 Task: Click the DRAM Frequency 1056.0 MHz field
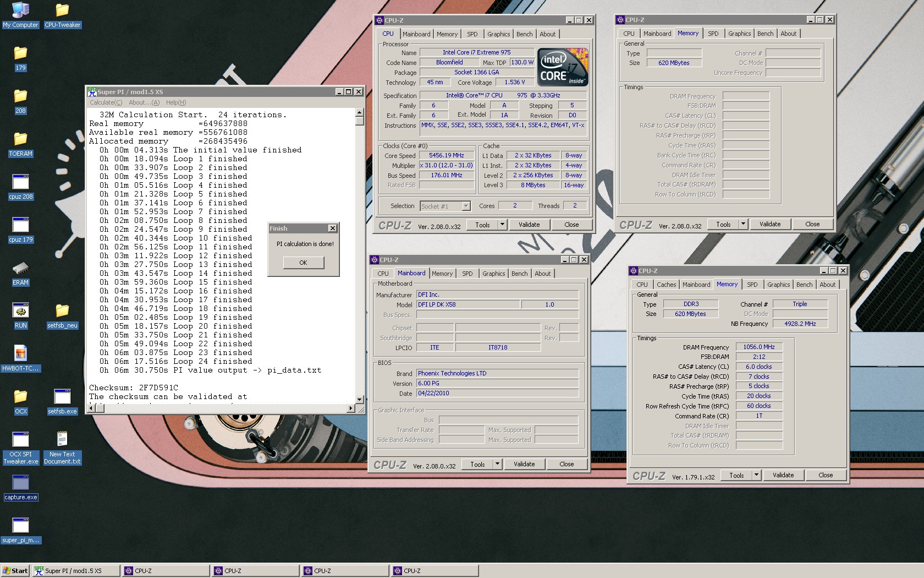759,347
